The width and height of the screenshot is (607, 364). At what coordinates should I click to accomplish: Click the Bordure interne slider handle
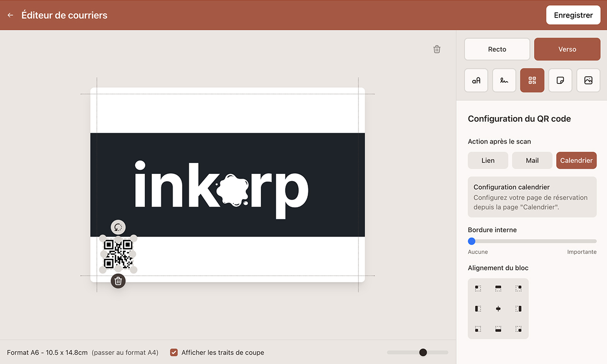point(471,241)
